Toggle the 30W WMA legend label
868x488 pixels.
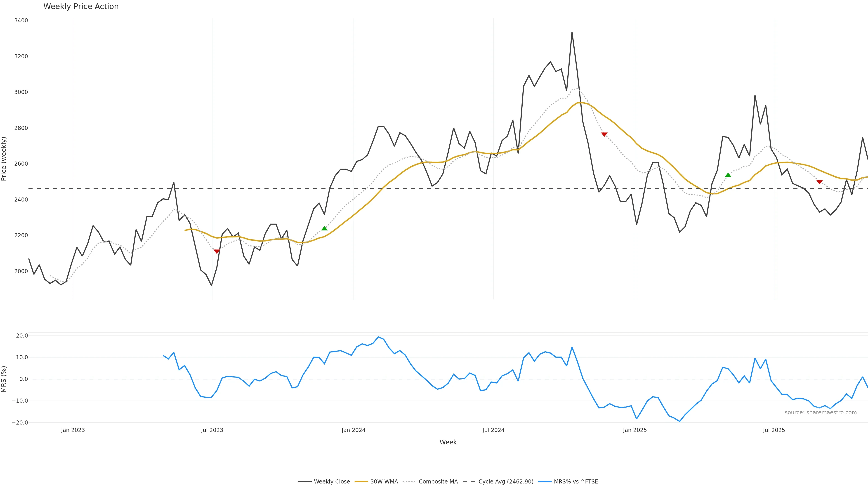coord(384,482)
